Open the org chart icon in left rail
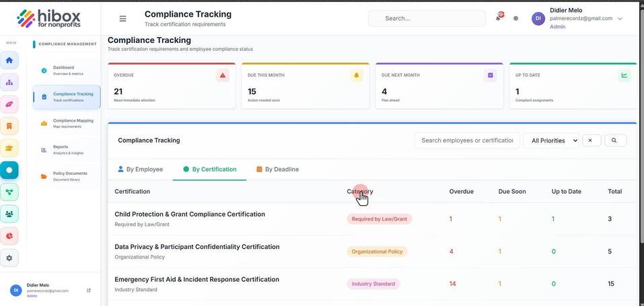This screenshot has height=306, width=644. [9, 82]
